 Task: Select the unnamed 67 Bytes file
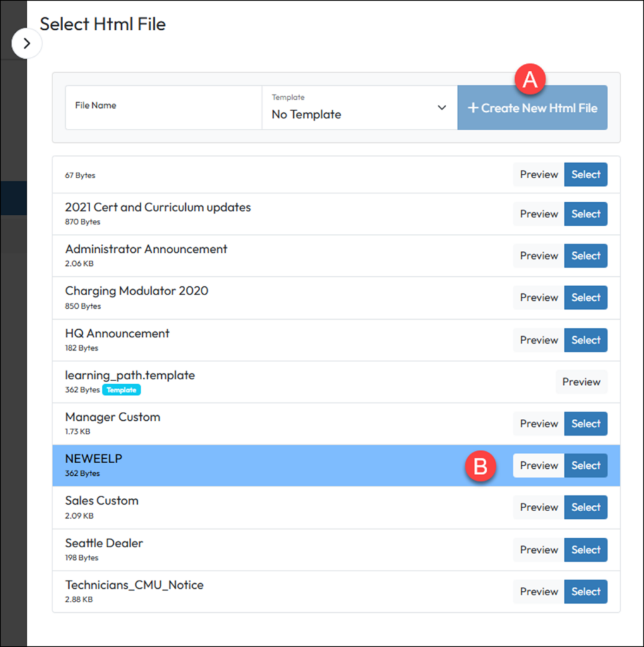pos(585,174)
